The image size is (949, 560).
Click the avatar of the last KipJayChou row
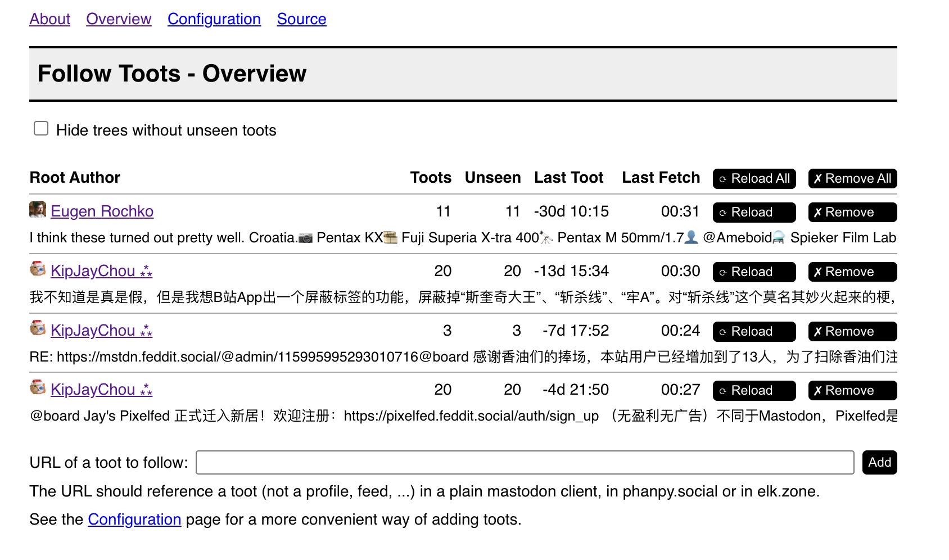point(38,388)
